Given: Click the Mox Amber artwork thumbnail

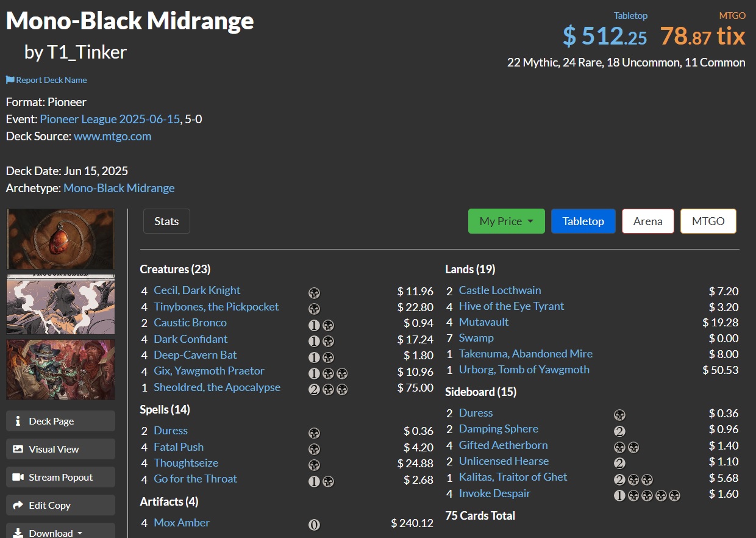Looking at the screenshot, I should (x=60, y=239).
